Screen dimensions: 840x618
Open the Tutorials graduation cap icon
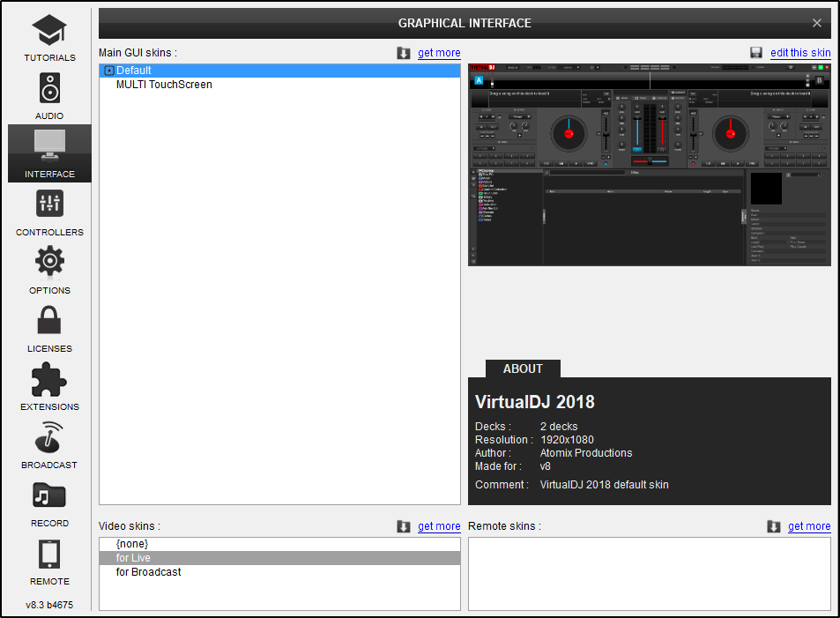click(x=49, y=30)
